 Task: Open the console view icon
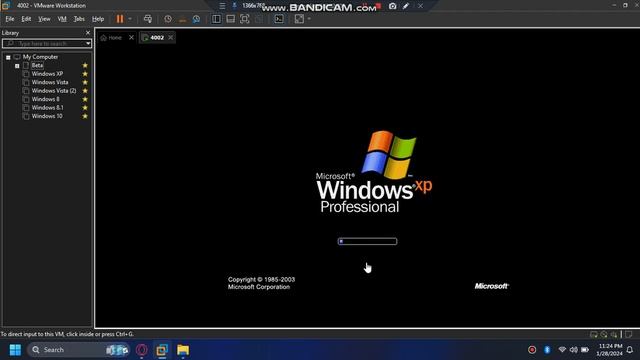[279, 19]
